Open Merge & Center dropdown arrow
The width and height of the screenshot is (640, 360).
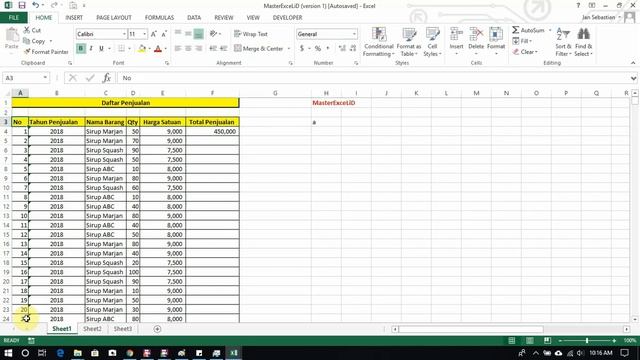pyautogui.click(x=289, y=49)
